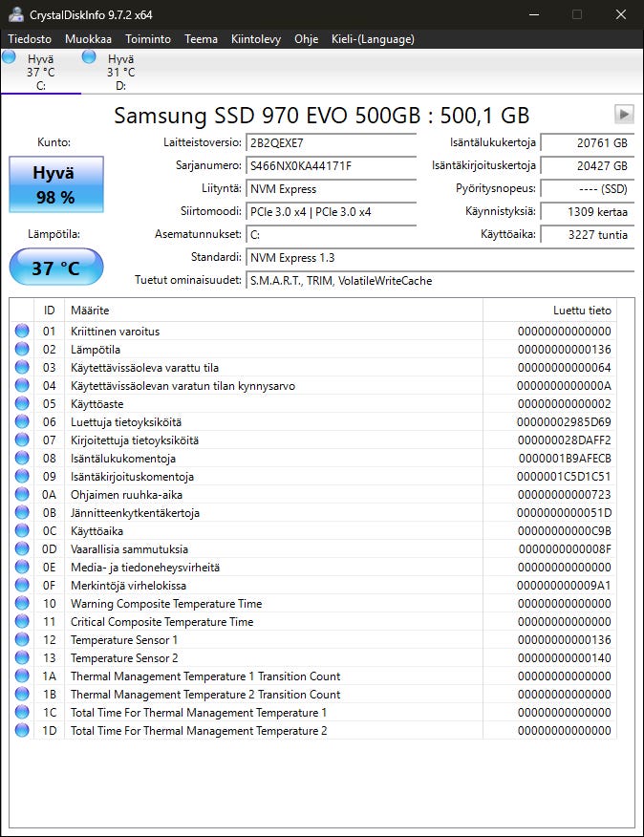This screenshot has height=837, width=644.
Task: Click the Hyvä 98 % health status button
Action: [x=54, y=184]
